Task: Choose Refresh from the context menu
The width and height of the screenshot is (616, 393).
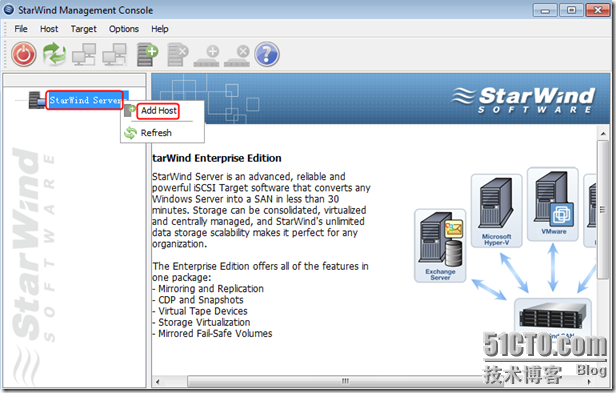Action: [x=156, y=133]
